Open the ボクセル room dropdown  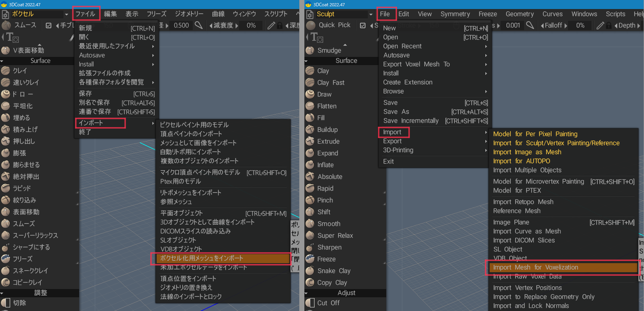pyautogui.click(x=66, y=15)
